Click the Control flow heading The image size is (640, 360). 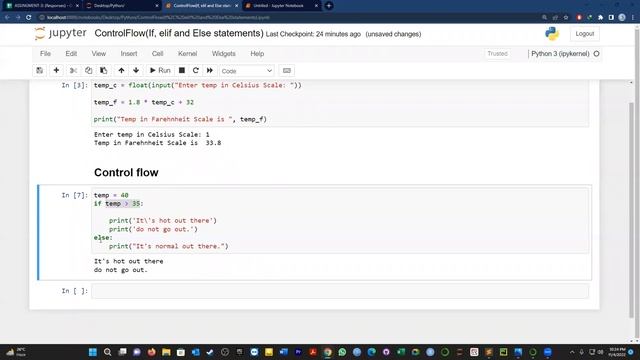[126, 173]
